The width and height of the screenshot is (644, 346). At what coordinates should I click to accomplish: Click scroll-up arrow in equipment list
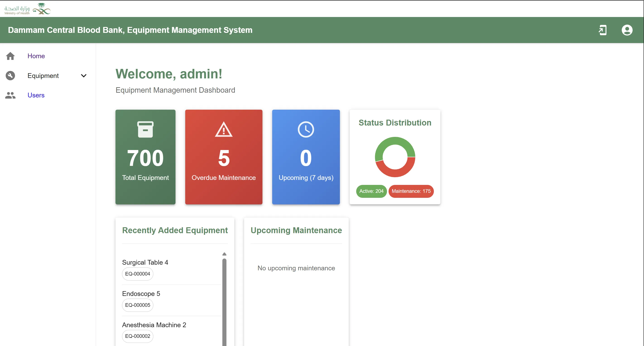point(224,254)
